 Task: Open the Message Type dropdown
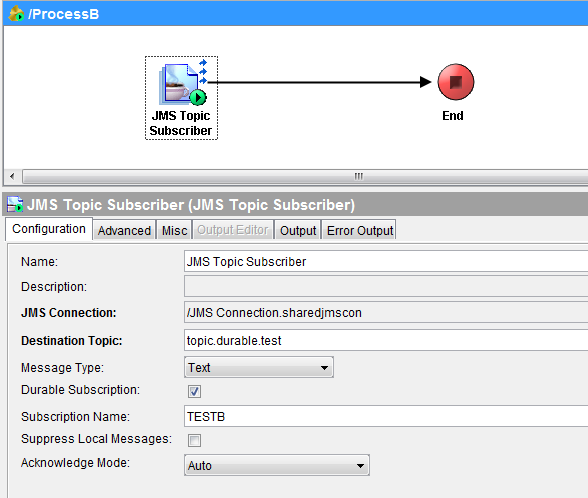[259, 367]
